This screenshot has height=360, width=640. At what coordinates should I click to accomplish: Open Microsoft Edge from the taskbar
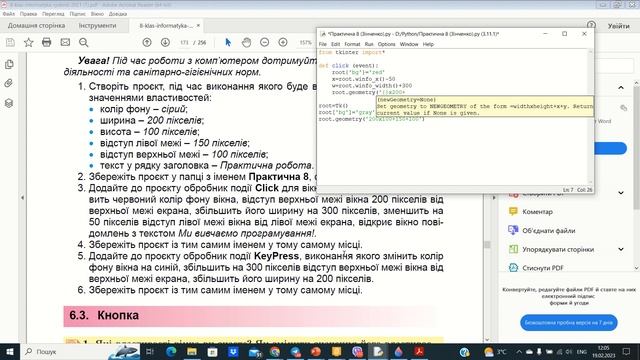pos(171,351)
